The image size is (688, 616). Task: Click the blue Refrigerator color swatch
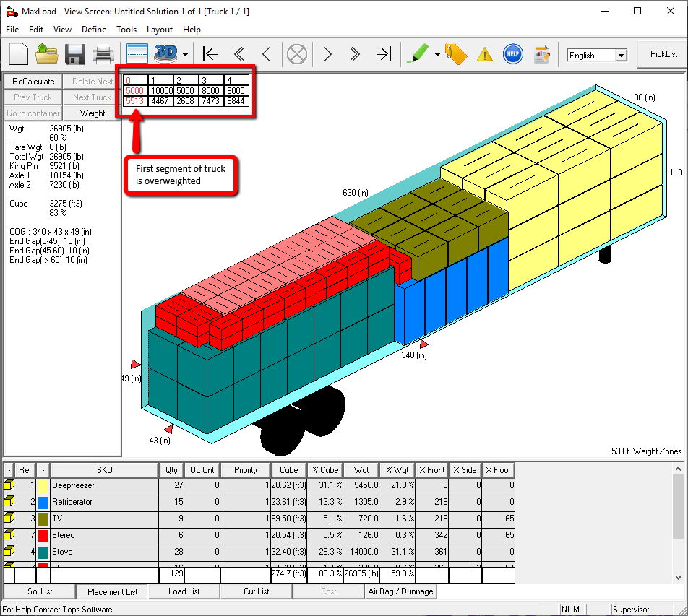click(43, 502)
